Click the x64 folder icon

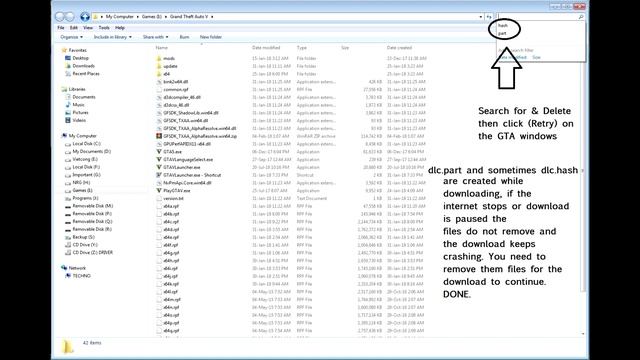coord(159,74)
